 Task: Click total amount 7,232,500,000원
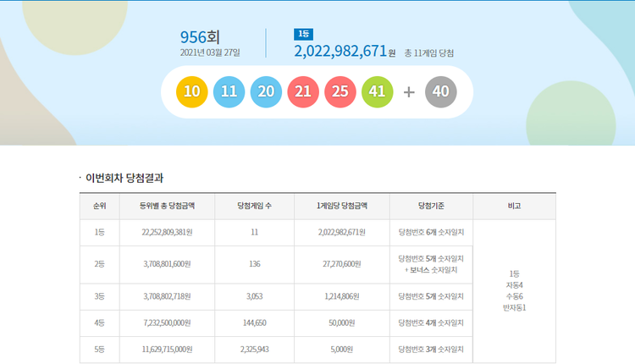coord(168,323)
